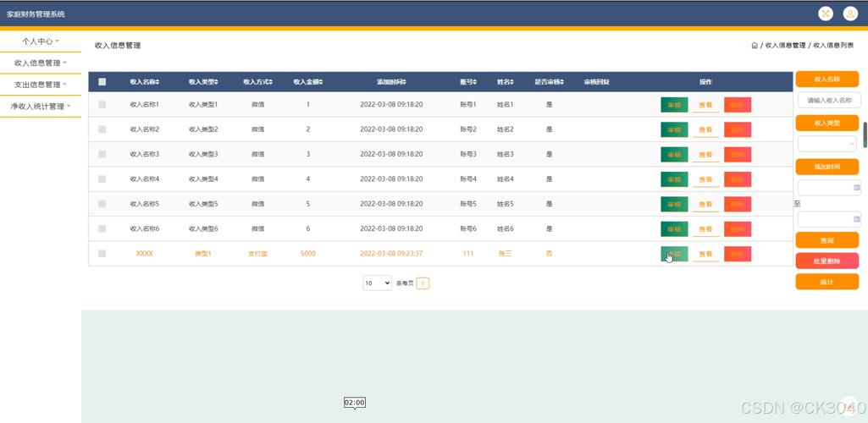Toggle the select-all checkbox in the table header
The height and width of the screenshot is (423, 868).
pos(102,82)
